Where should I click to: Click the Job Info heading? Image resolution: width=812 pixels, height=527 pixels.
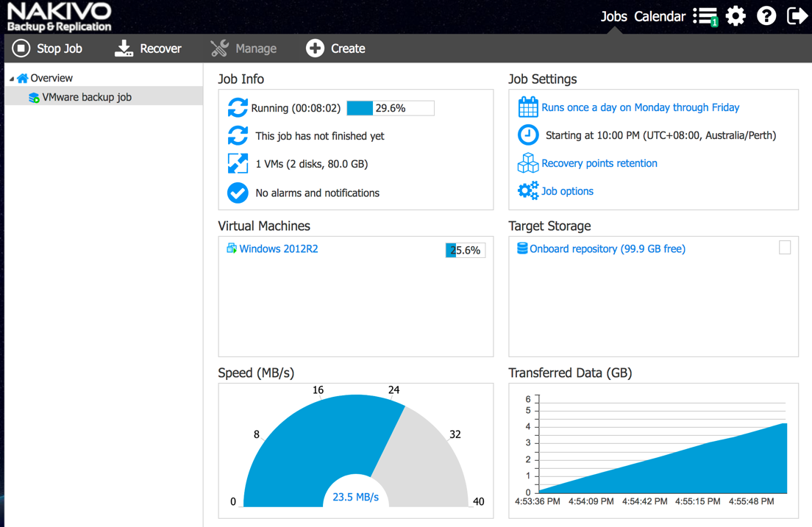coord(241,79)
